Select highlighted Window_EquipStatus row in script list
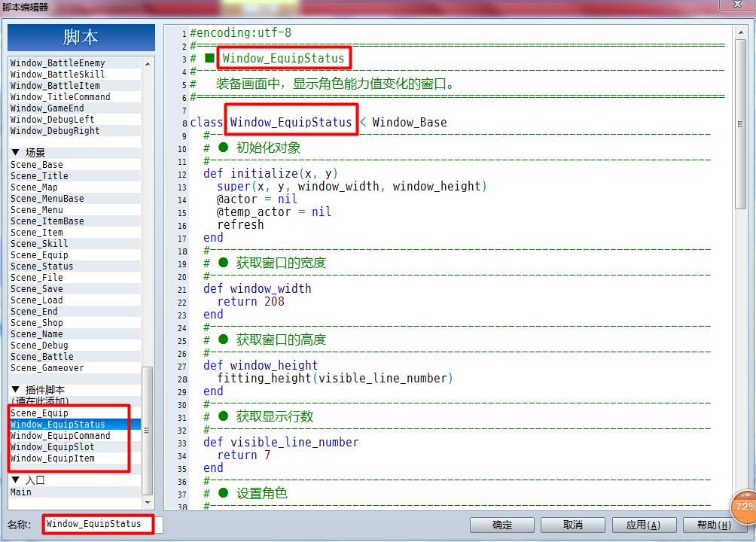756x542 pixels. pyautogui.click(x=75, y=425)
